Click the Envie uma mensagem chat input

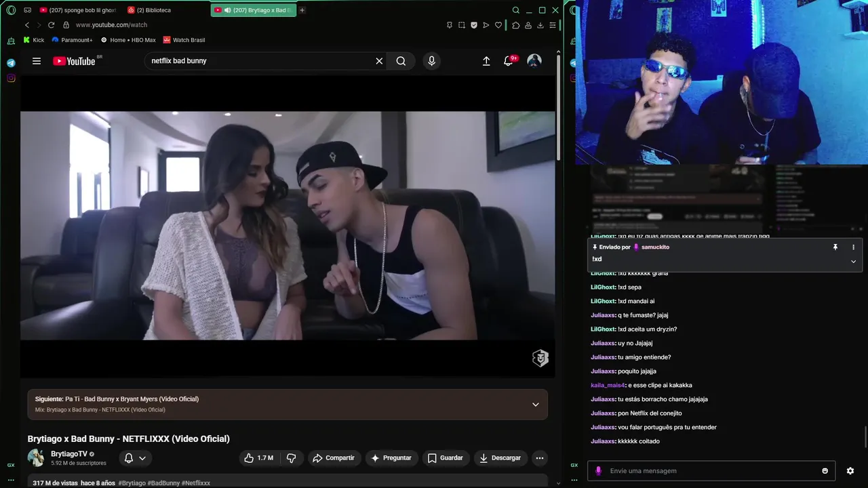[x=712, y=471]
